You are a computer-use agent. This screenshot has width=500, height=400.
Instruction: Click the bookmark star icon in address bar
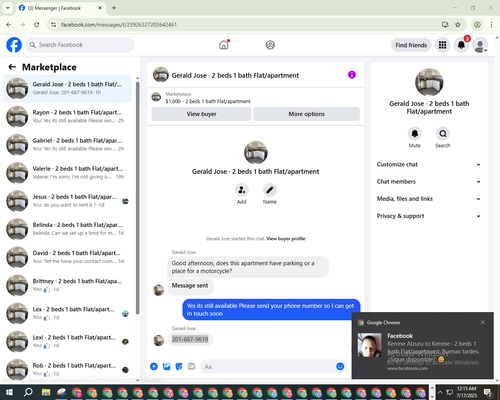click(x=458, y=24)
